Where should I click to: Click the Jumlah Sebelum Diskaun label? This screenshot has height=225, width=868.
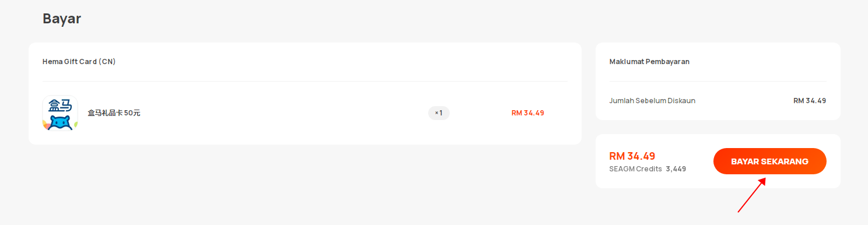tap(652, 101)
